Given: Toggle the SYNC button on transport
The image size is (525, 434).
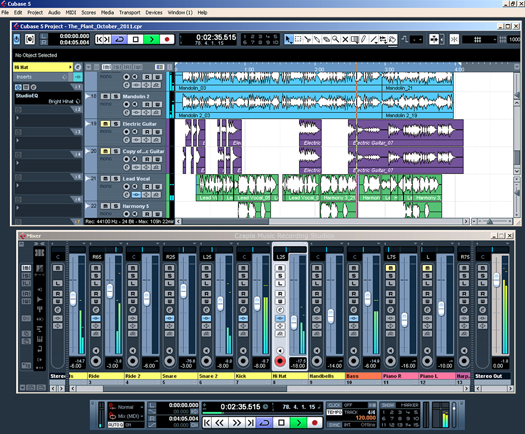Looking at the screenshot, I should 334,425.
